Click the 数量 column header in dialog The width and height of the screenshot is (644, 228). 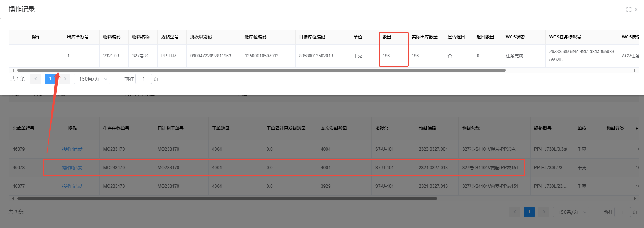pos(387,37)
